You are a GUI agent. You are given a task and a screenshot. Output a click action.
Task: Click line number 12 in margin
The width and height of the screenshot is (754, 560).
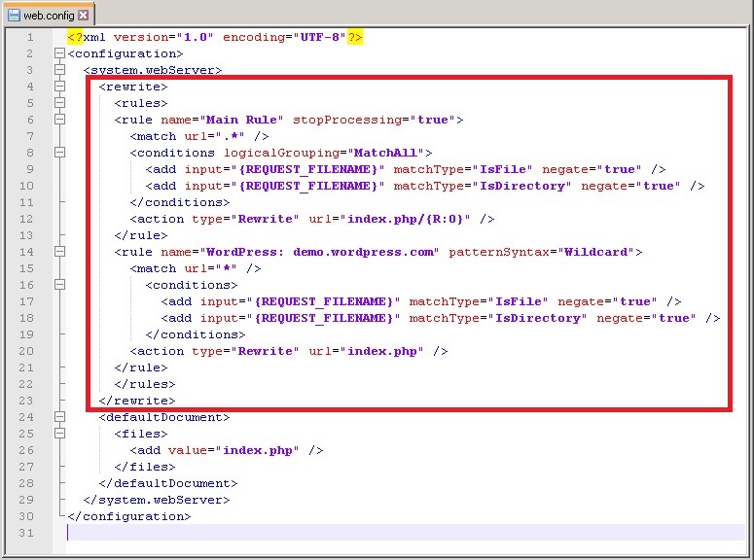[x=26, y=219]
